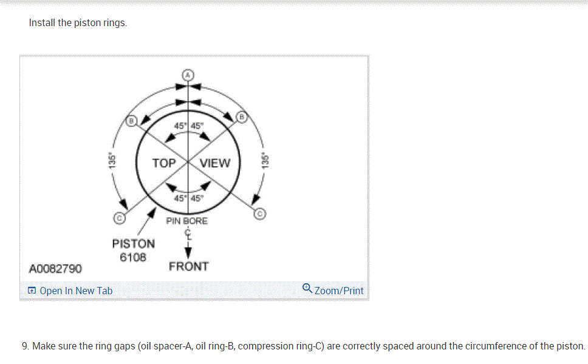The image size is (588, 364).
Task: Click the Open In New Tab icon
Action: [x=32, y=291]
